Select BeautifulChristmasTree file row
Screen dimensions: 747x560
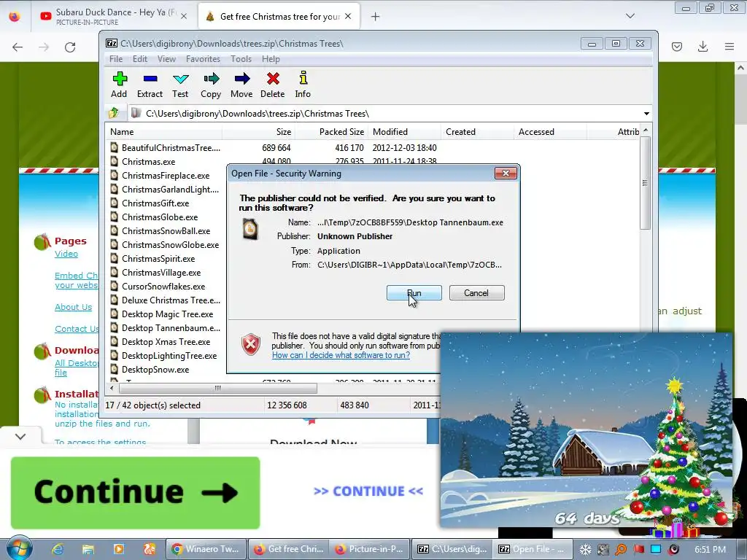164,147
